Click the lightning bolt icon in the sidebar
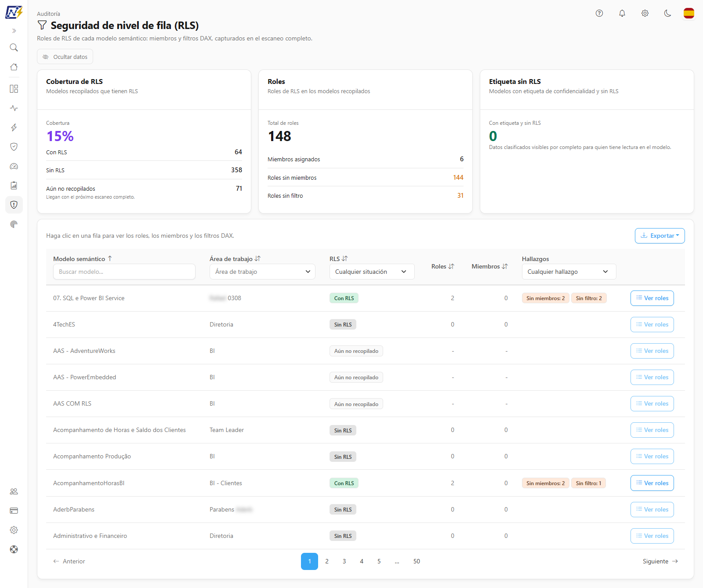The image size is (703, 588). tap(14, 127)
